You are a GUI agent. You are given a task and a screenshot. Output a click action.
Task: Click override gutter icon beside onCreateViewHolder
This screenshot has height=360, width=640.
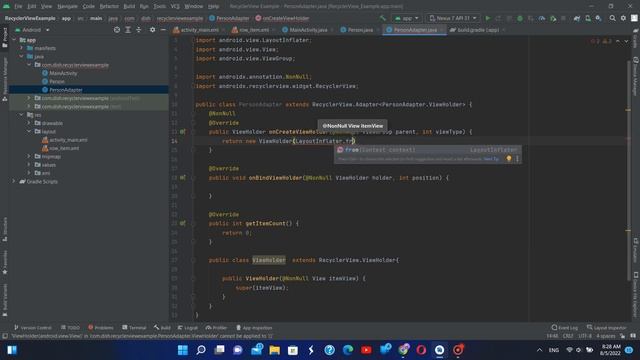pyautogui.click(x=183, y=132)
